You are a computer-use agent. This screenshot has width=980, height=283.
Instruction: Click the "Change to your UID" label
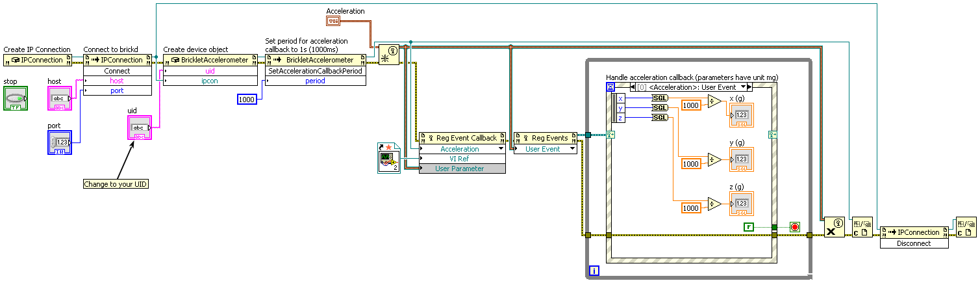(x=117, y=184)
